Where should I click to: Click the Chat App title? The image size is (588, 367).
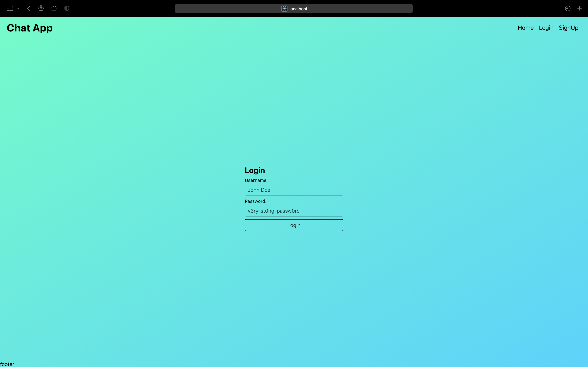point(30,28)
